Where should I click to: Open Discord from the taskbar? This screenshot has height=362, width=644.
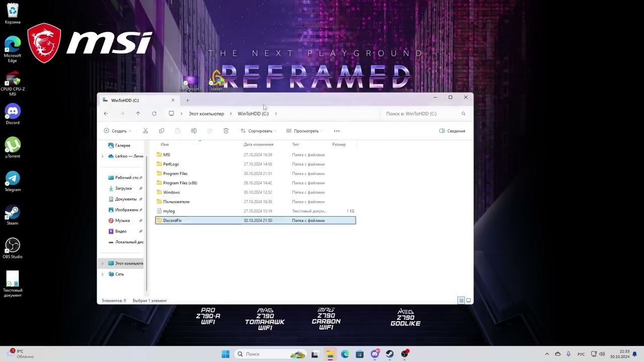375,354
